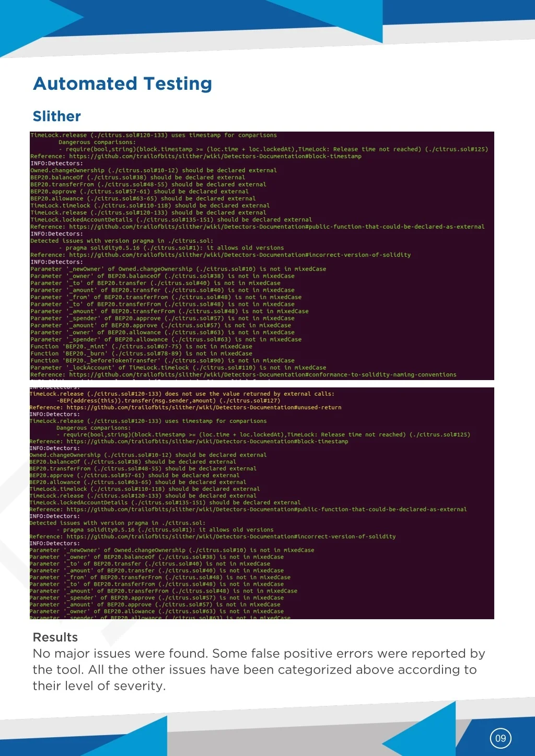Click 'Parameter _lockAccount' line in first terminal
The width and height of the screenshot is (535, 756).
pyautogui.click(x=178, y=368)
